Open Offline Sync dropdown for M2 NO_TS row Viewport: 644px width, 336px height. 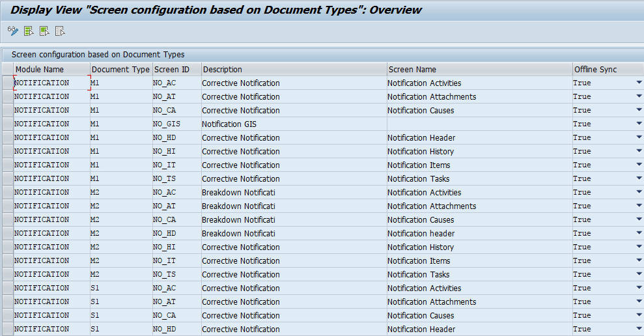[x=639, y=275]
